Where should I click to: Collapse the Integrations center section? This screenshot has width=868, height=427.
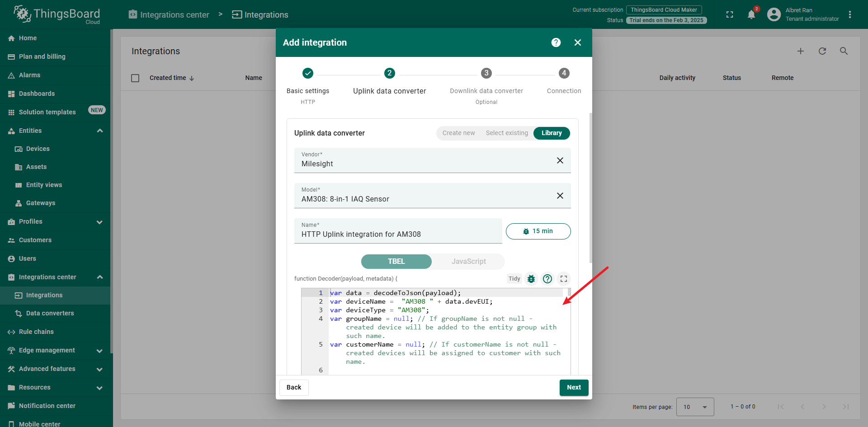[100, 277]
